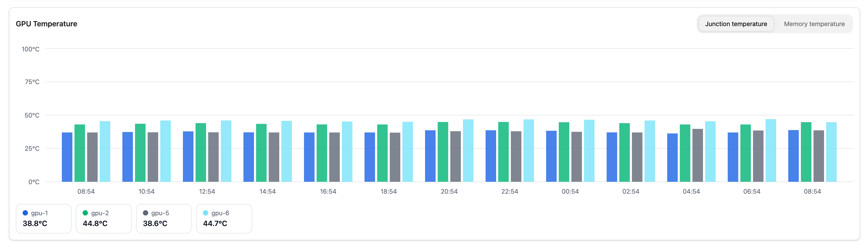Toggle the gpu-5 legend card
The height and width of the screenshot is (245, 868).
(164, 218)
